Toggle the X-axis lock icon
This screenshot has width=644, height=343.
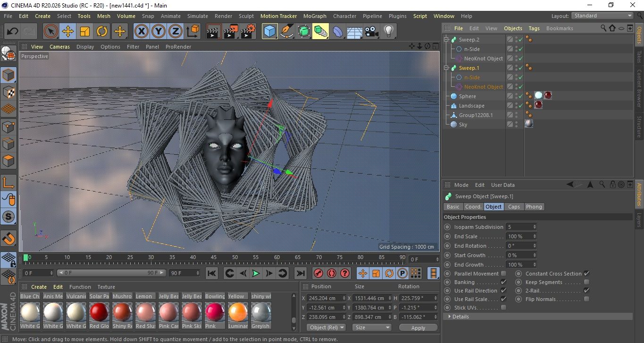point(141,32)
